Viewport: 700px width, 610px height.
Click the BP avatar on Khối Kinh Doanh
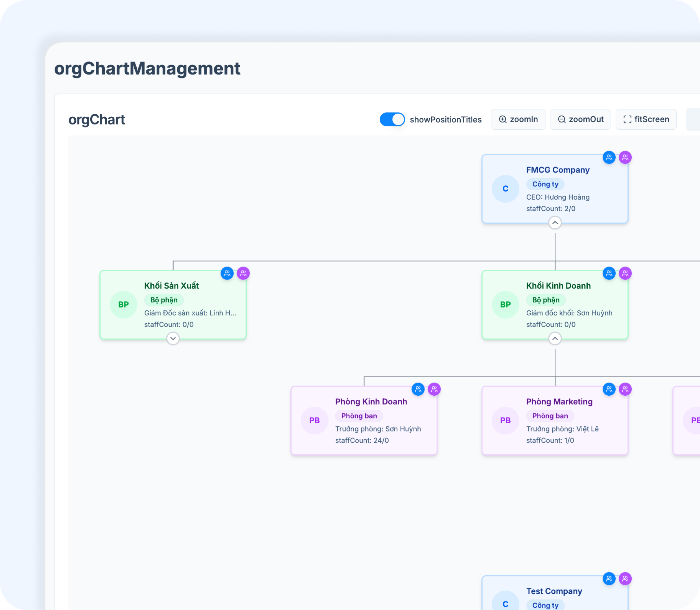tap(505, 304)
